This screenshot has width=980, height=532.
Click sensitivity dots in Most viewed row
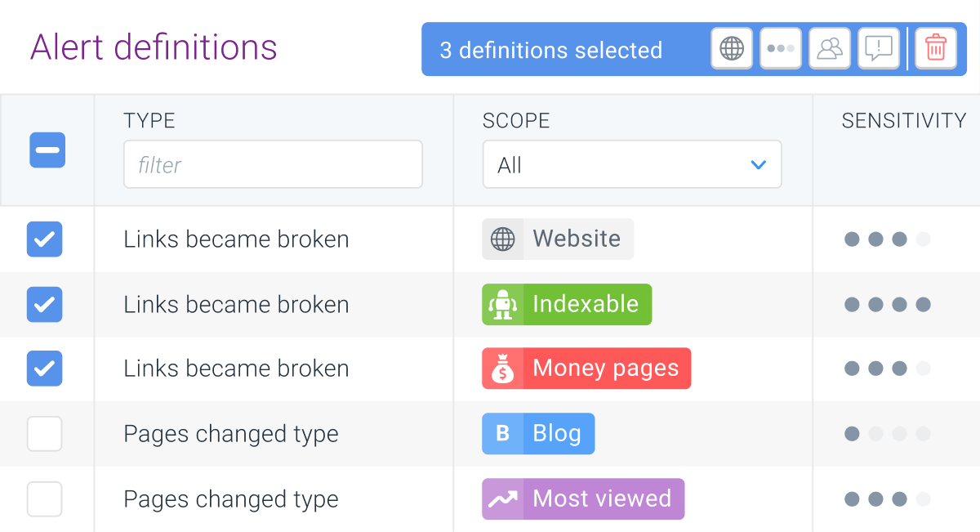point(888,499)
